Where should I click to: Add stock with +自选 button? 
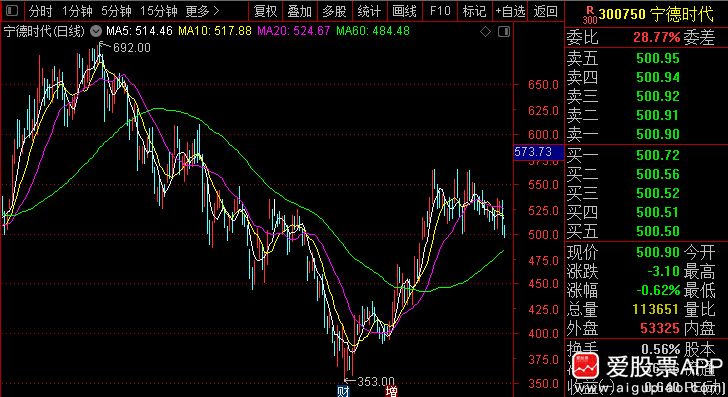coord(510,11)
